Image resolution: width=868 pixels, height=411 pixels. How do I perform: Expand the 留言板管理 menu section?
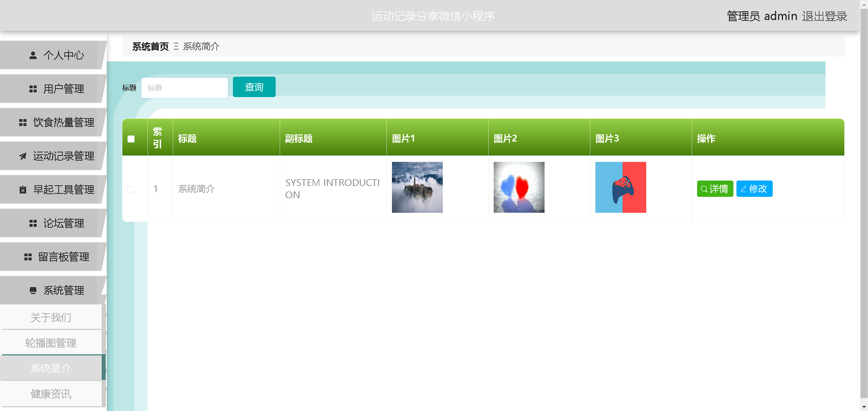click(x=63, y=257)
